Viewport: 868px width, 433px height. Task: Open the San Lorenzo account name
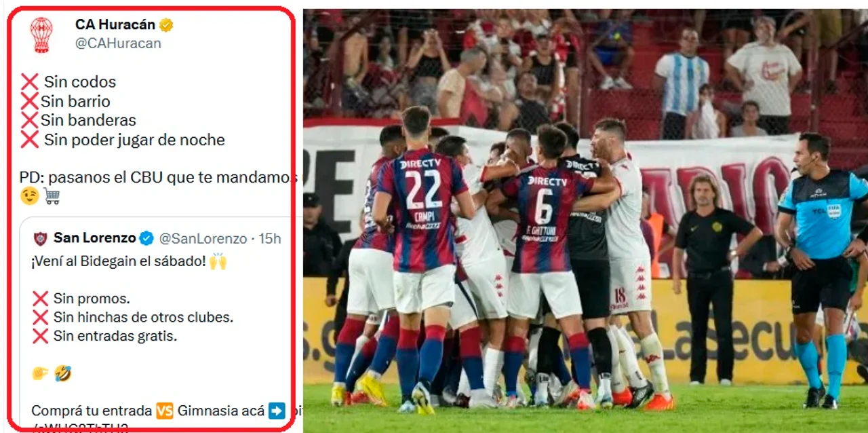[x=95, y=238]
